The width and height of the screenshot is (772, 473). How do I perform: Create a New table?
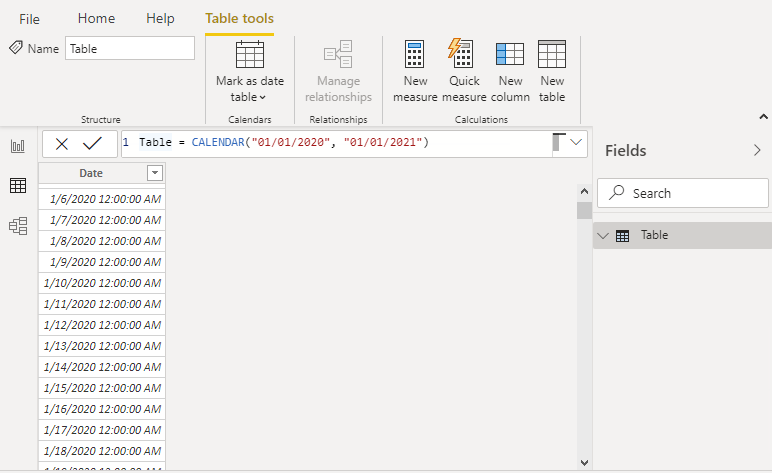pyautogui.click(x=552, y=71)
